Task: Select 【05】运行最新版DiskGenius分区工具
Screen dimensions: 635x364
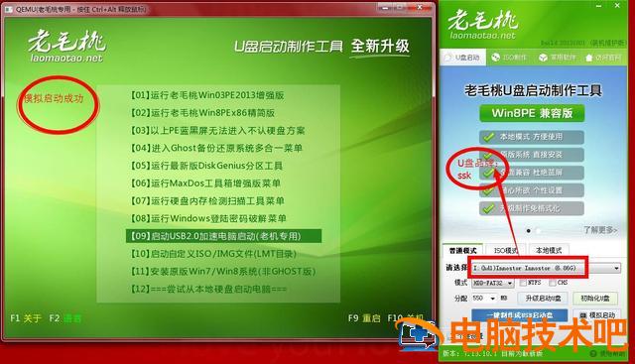Action: click(x=206, y=166)
